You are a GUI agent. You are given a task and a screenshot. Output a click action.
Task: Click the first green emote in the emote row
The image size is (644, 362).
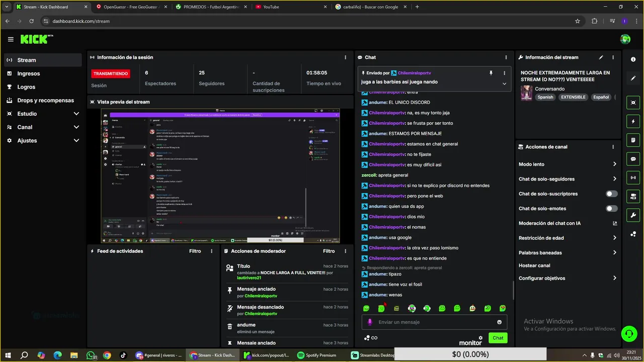(366, 308)
